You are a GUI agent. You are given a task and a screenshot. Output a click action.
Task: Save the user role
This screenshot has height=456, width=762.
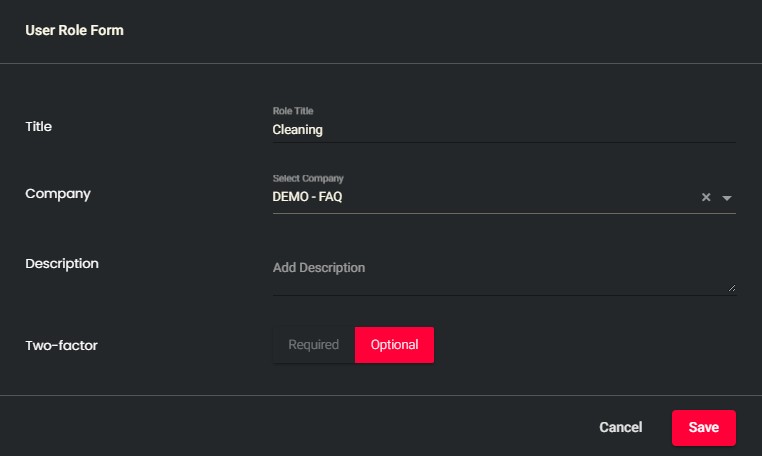tap(703, 427)
